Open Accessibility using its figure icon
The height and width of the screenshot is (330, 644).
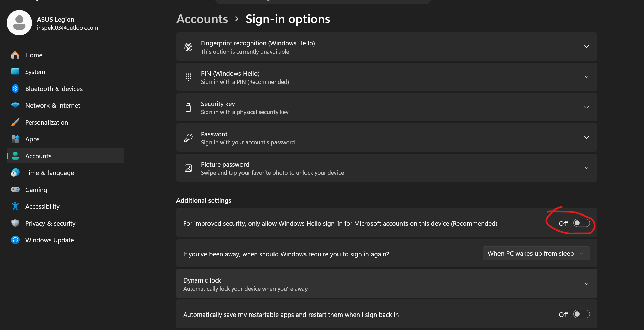pos(15,206)
